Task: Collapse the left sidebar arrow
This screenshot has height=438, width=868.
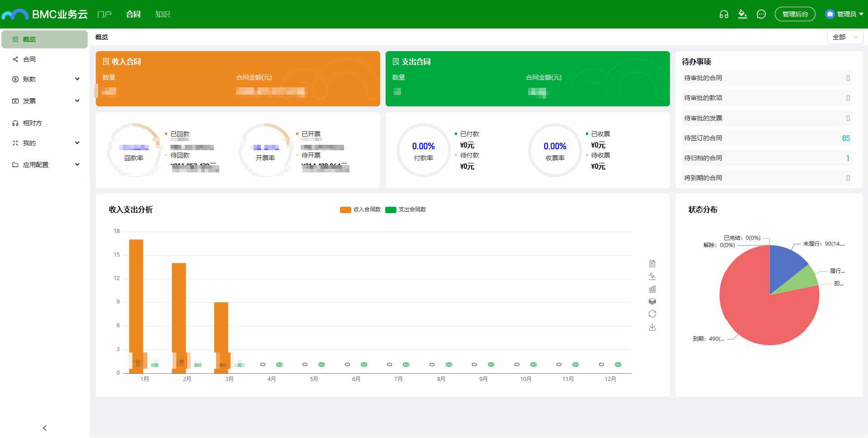Action: [44, 428]
